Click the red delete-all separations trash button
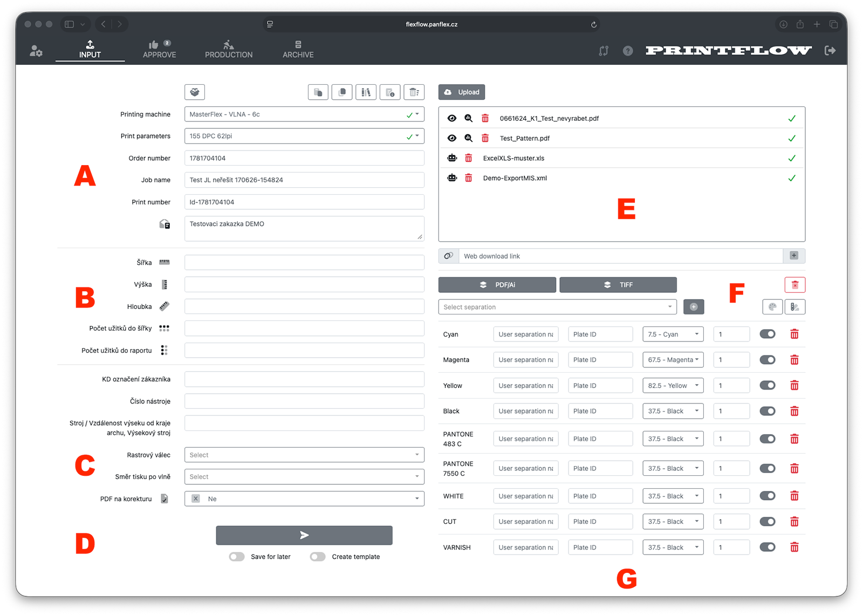The image size is (863, 616). [x=795, y=285]
